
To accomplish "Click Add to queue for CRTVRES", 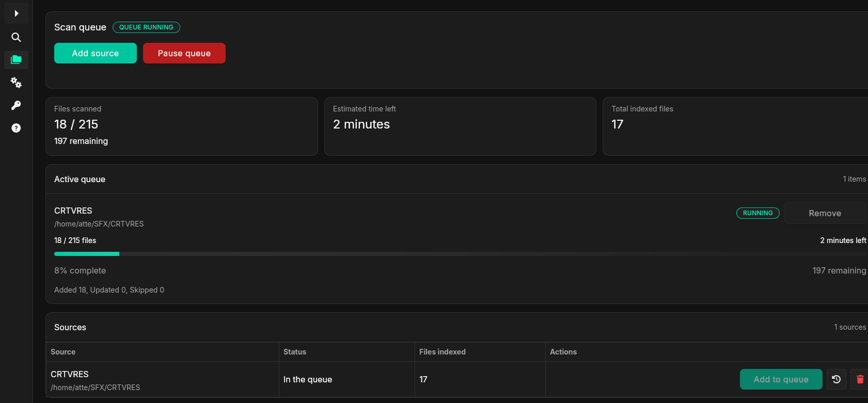I will (x=781, y=379).
